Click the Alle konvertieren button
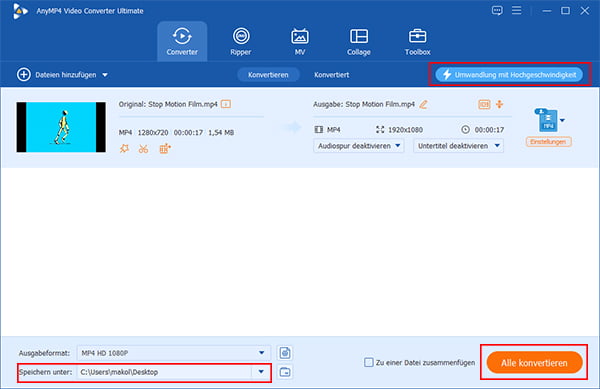Viewport: 600px width, 389px height. coord(534,363)
